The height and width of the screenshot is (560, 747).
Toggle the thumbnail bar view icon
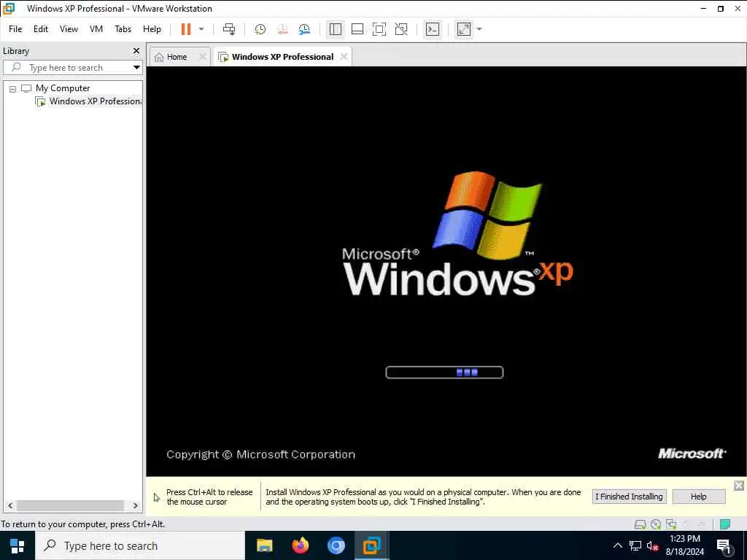pyautogui.click(x=357, y=29)
